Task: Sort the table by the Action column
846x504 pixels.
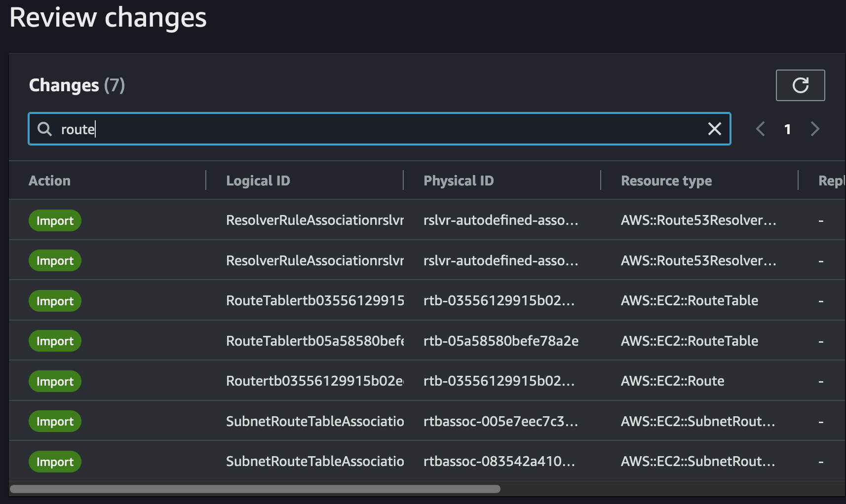Action: point(49,180)
